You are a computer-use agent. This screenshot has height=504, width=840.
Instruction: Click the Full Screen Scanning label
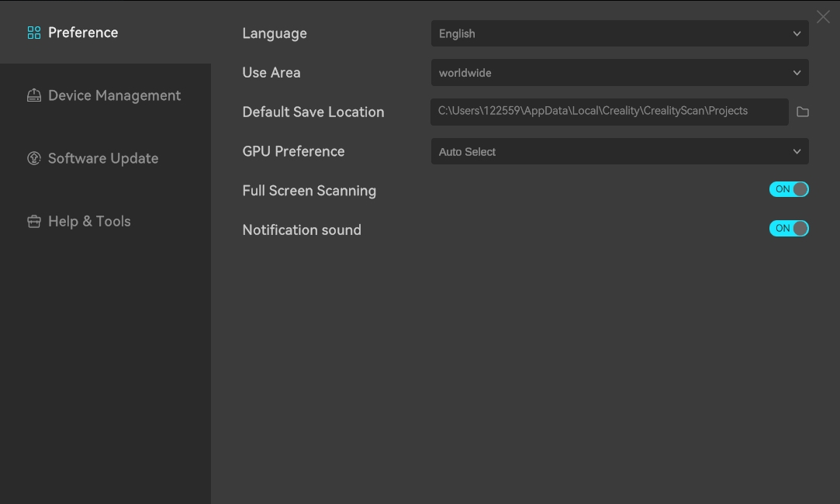[309, 191]
